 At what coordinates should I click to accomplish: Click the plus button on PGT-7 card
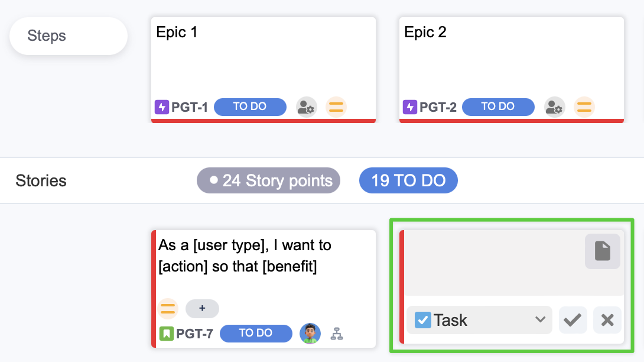(202, 308)
